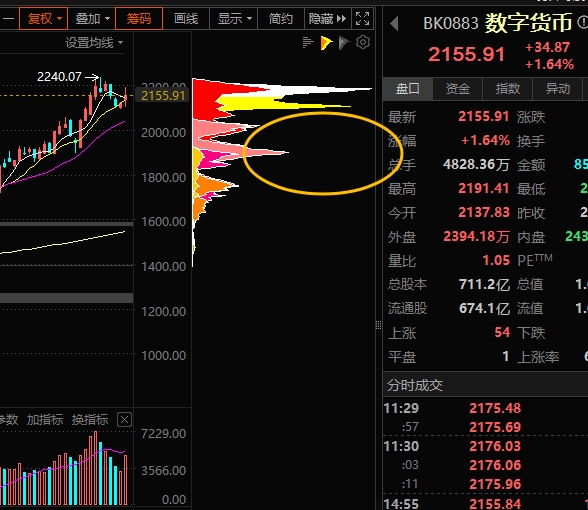The height and width of the screenshot is (510, 588).
Task: Click the 平盘 count 1
Action: pyautogui.click(x=506, y=356)
